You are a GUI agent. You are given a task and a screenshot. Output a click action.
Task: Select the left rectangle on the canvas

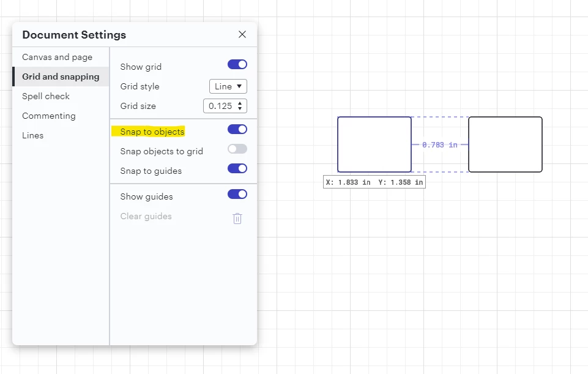[374, 144]
